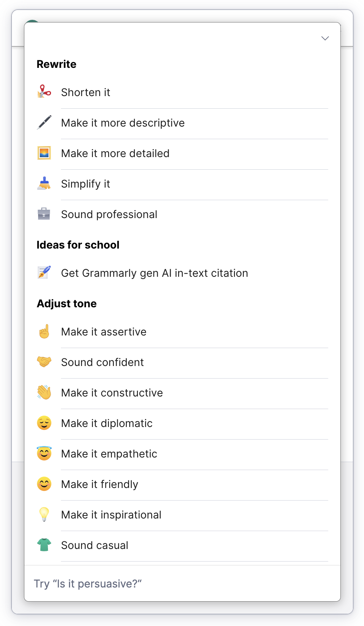This screenshot has height=626, width=364.
Task: Click the scissors icon beside Shorten it
Action: click(x=44, y=92)
